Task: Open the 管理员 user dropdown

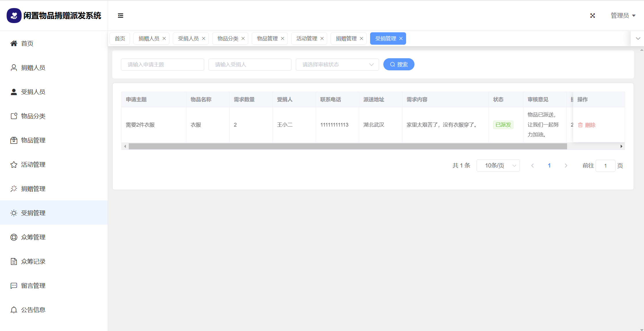Action: pos(623,16)
